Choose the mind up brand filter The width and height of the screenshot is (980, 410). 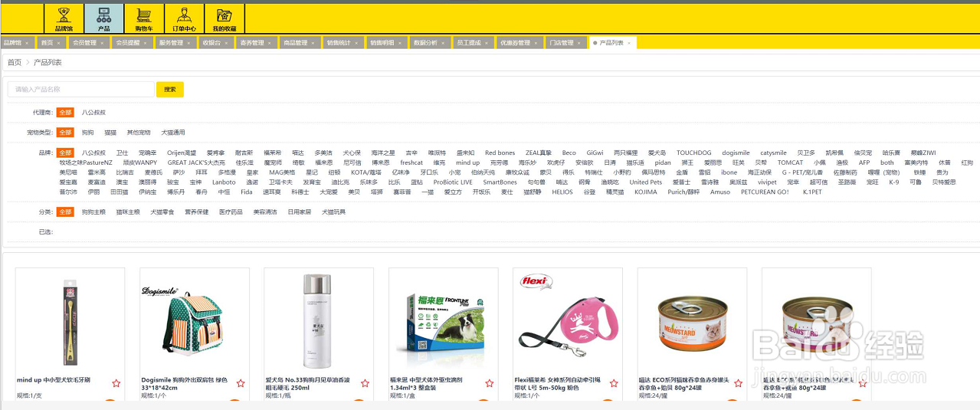pos(467,162)
